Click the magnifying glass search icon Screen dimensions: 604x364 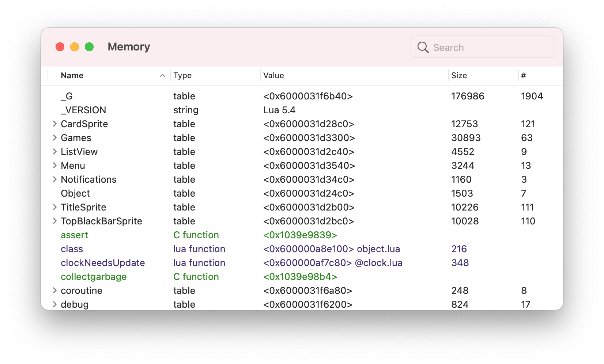[x=423, y=47]
